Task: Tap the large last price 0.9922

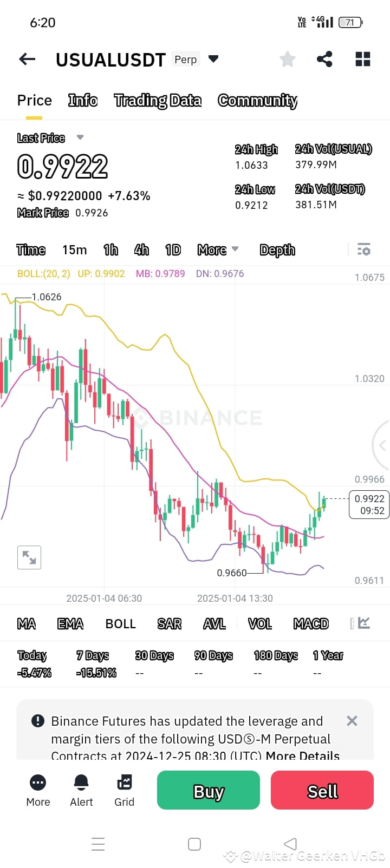Action: coord(63,167)
